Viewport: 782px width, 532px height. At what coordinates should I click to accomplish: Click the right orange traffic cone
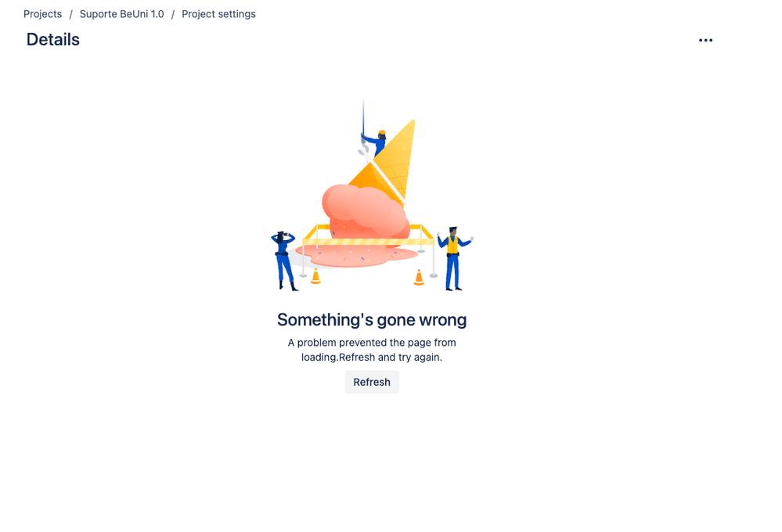click(419, 277)
